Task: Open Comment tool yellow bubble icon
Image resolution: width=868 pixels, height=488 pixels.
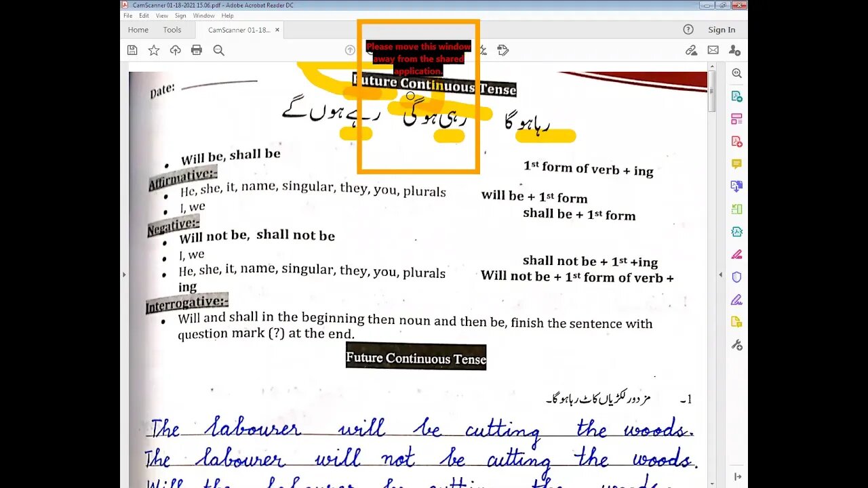Action: click(x=736, y=164)
